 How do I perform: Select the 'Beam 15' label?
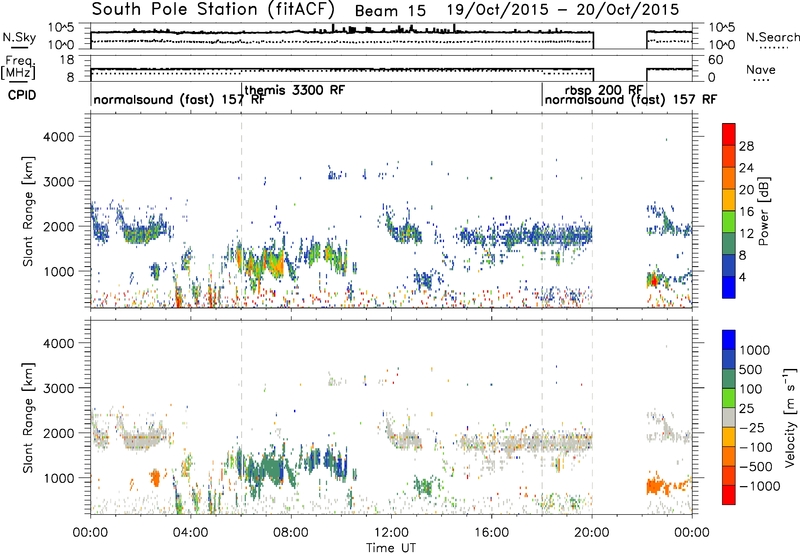coord(390,11)
